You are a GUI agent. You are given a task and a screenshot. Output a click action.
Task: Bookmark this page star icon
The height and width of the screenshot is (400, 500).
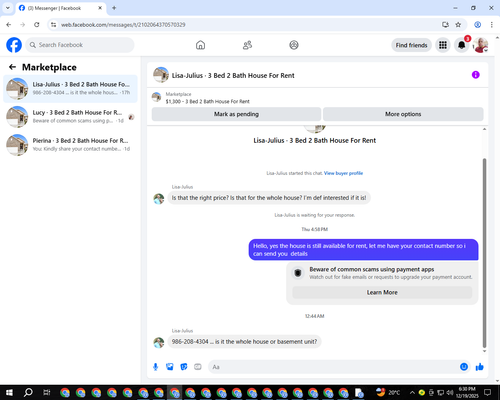(458, 25)
